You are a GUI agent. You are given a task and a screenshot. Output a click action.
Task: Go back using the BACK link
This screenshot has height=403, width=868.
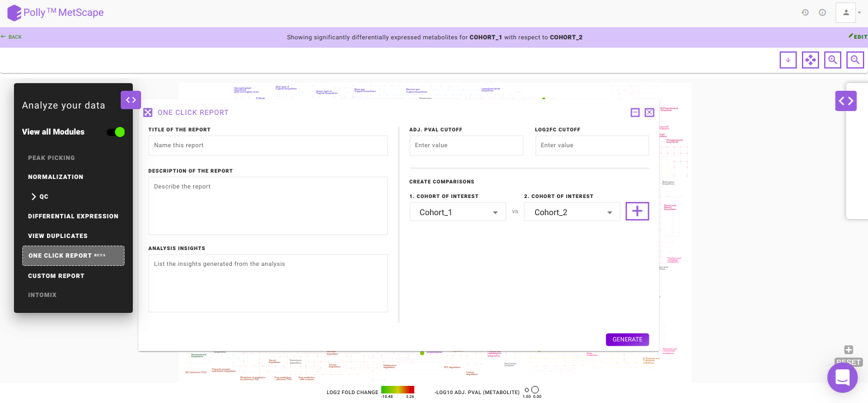pyautogui.click(x=11, y=37)
